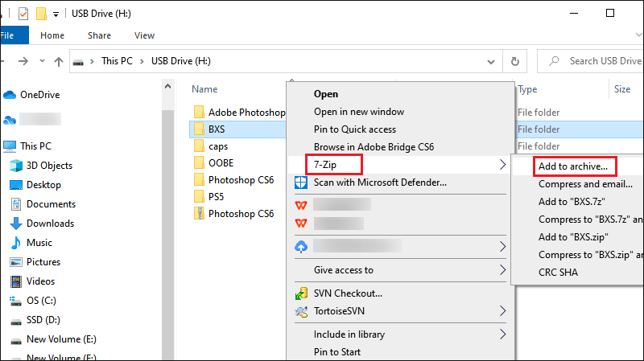Click the Name column header
This screenshot has height=361, width=644.
pos(204,89)
